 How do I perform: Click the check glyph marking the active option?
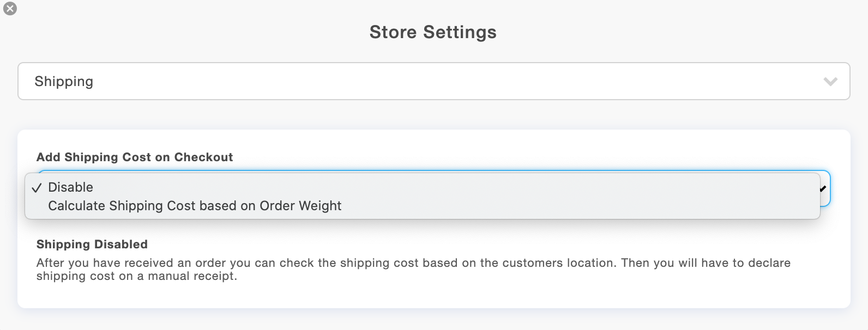click(x=37, y=187)
